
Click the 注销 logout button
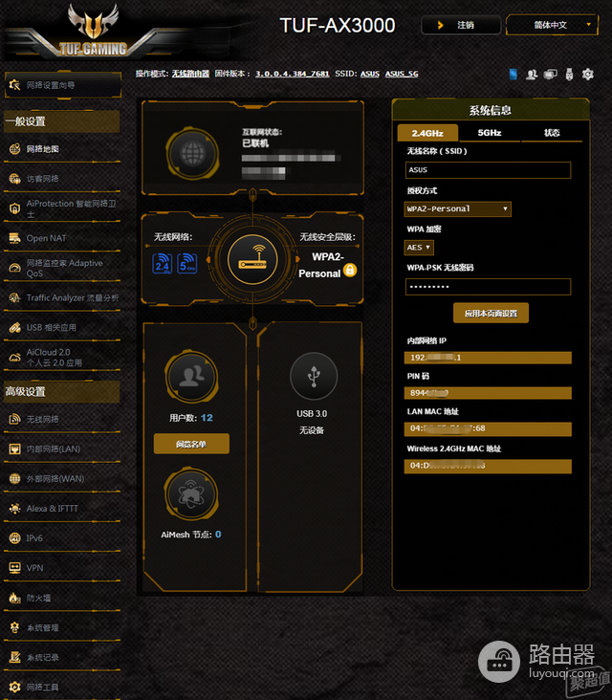[461, 25]
